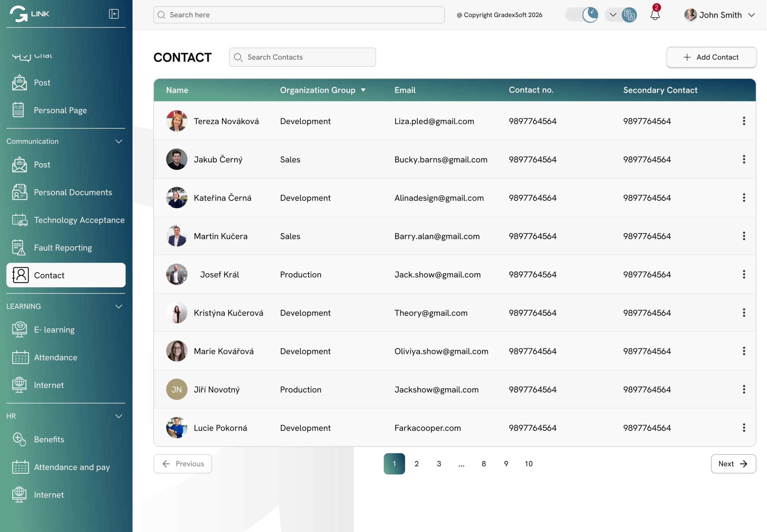767x532 pixels.
Task: Click the sidebar collapse icon
Action: pos(114,14)
